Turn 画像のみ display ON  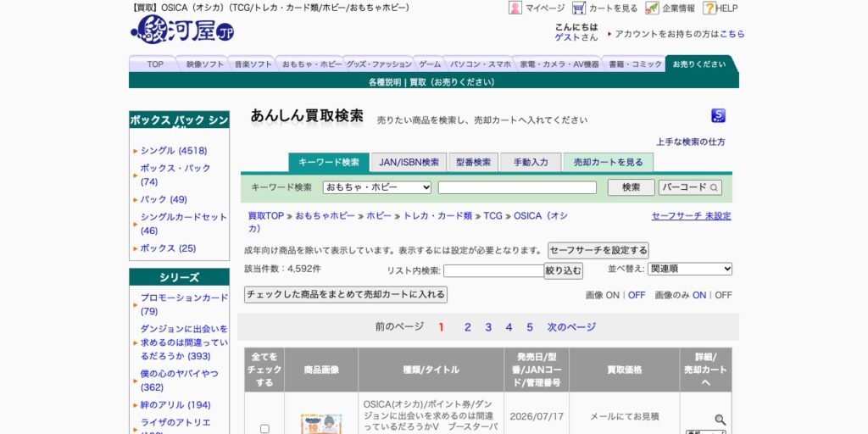point(699,295)
